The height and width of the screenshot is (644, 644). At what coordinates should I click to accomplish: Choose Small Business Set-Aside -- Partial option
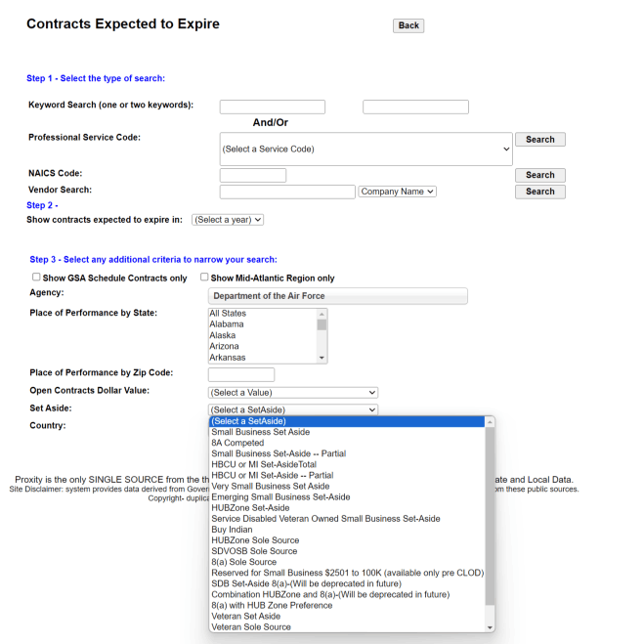347,453
